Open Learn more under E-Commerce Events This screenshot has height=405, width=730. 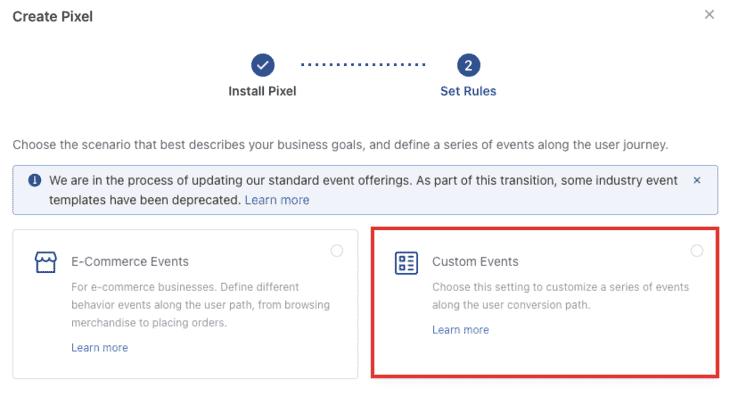(x=100, y=348)
